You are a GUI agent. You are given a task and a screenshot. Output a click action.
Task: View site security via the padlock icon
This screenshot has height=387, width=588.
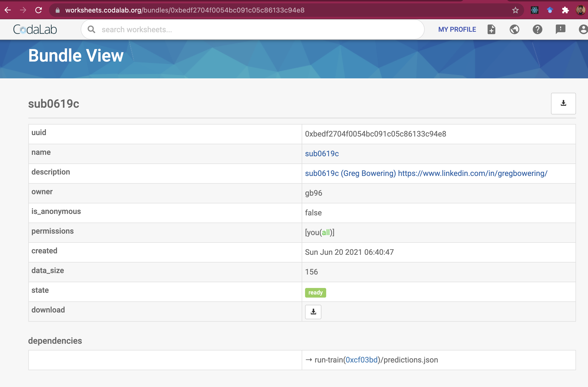click(58, 10)
